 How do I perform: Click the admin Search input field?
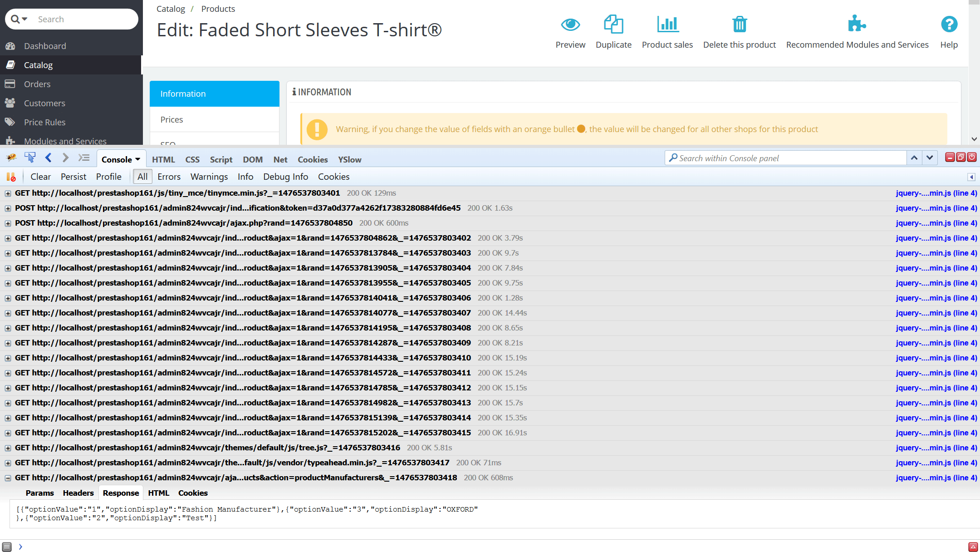[85, 19]
